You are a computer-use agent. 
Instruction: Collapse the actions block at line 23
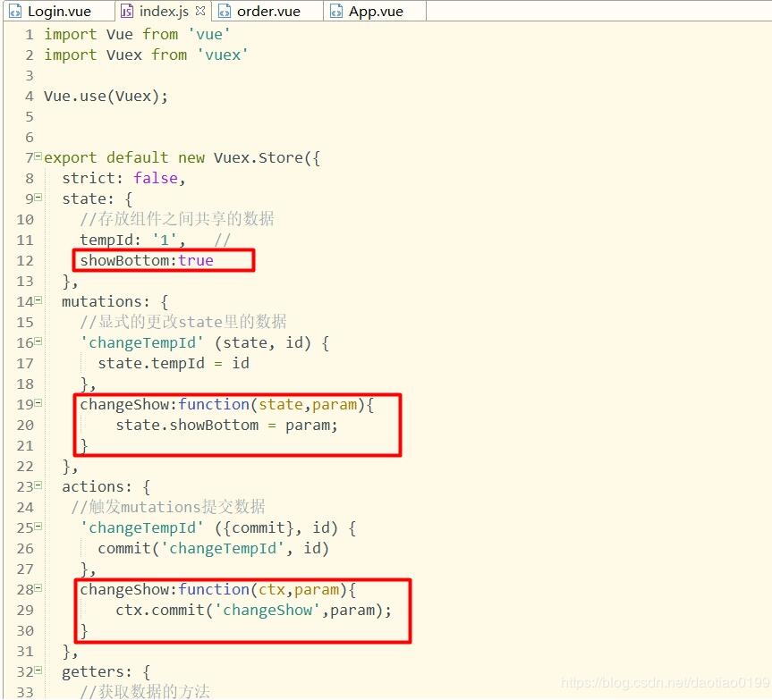[x=38, y=485]
